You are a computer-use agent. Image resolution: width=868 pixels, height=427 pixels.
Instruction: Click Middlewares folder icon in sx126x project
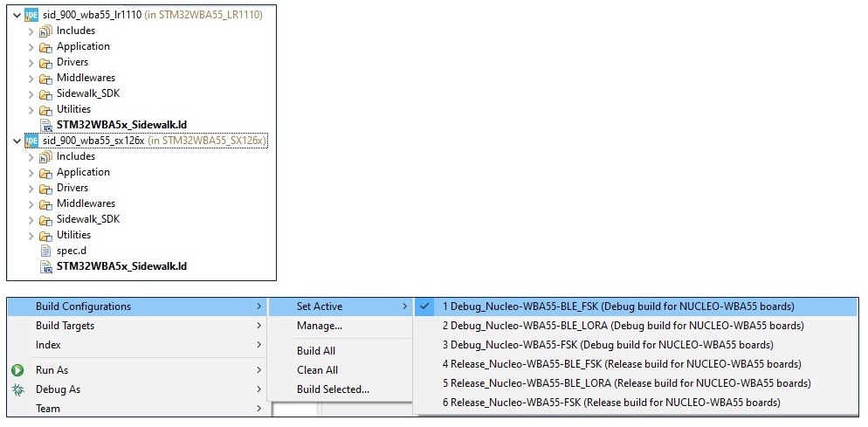45,203
